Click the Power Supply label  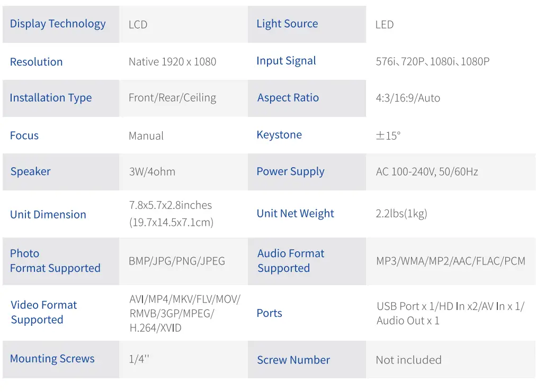pyautogui.click(x=290, y=171)
